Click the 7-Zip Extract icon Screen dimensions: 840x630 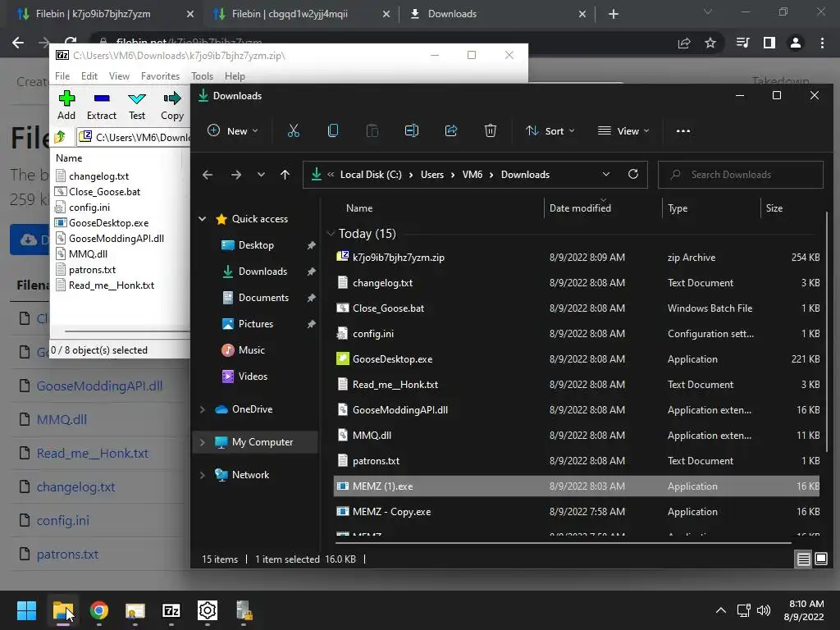(x=102, y=98)
